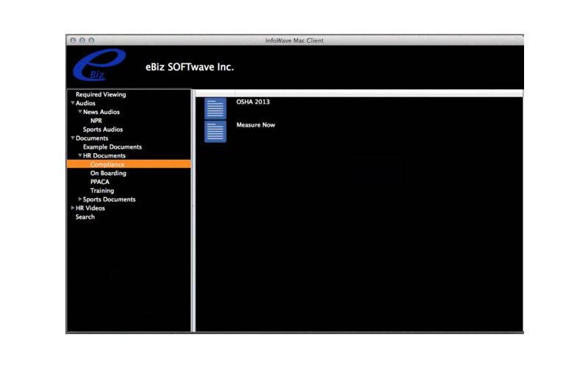
Task: Click the sidebar splitter divider bar
Action: tap(193, 210)
